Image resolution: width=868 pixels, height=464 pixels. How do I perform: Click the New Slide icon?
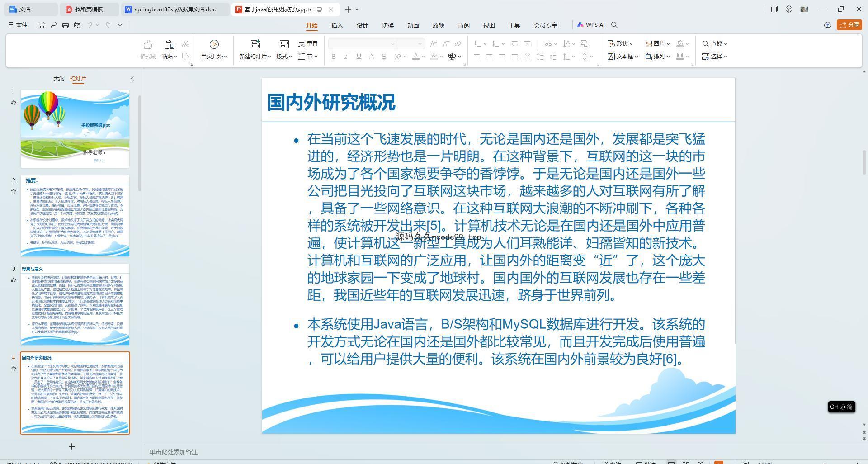pos(255,44)
